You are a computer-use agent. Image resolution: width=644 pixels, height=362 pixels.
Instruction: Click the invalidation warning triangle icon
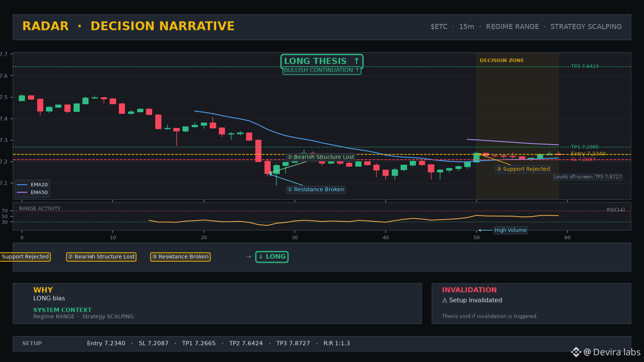click(x=445, y=300)
